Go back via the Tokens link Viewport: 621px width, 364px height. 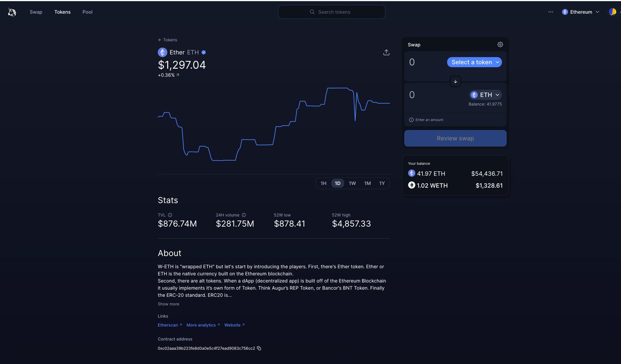168,40
